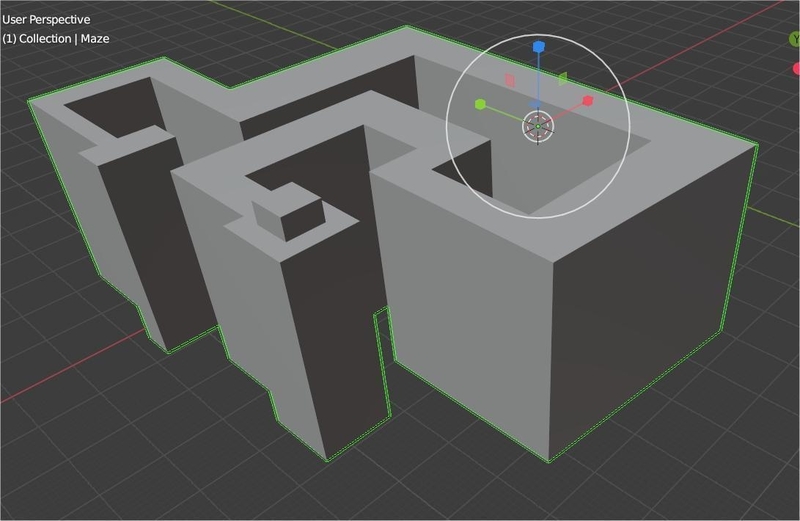This screenshot has height=521, width=800.
Task: Click the Collection | Maze object label
Action: click(x=56, y=39)
